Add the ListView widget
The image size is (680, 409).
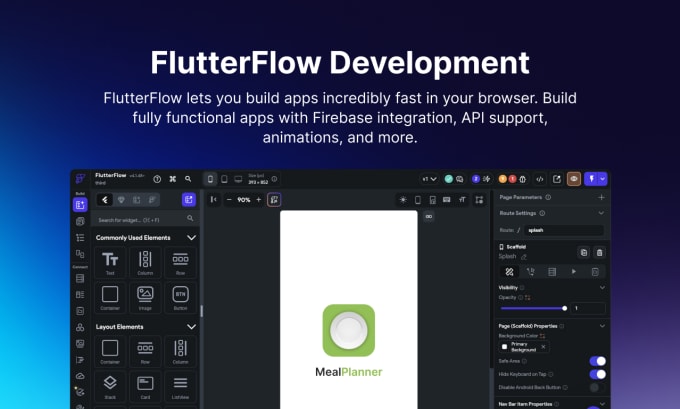click(180, 386)
